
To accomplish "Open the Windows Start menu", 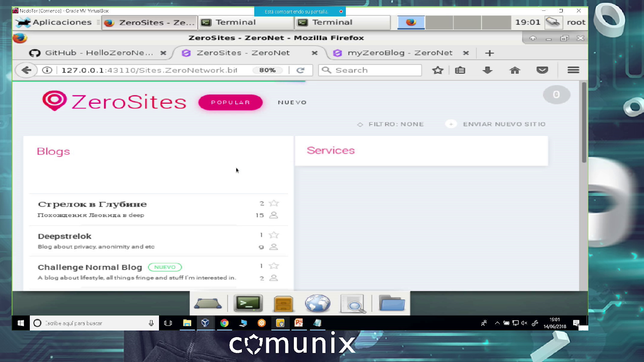I will pyautogui.click(x=21, y=323).
